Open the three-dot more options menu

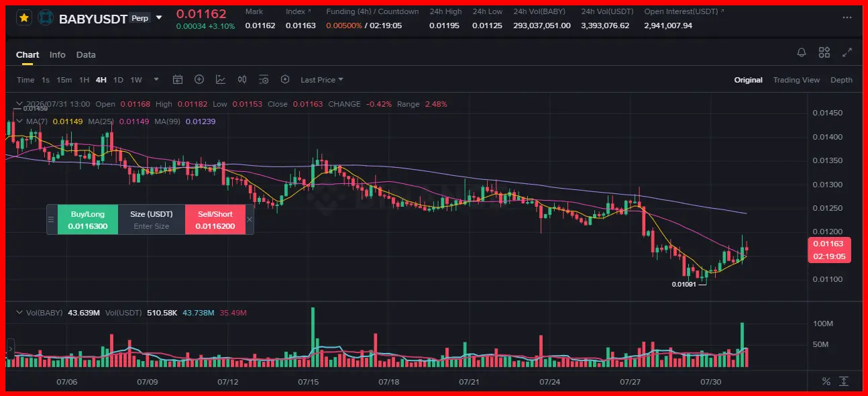click(848, 18)
